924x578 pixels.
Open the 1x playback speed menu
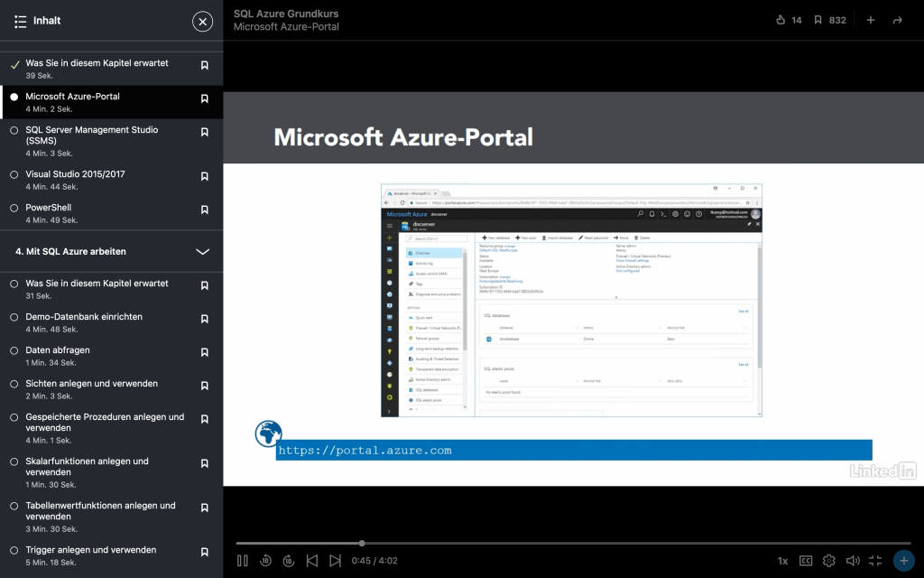782,561
